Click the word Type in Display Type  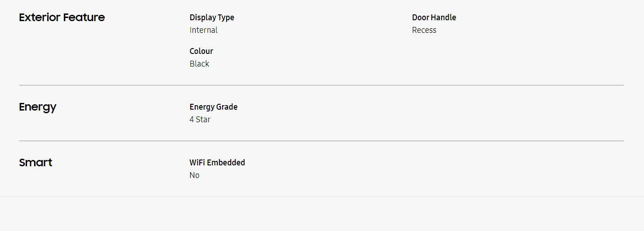[x=226, y=18]
